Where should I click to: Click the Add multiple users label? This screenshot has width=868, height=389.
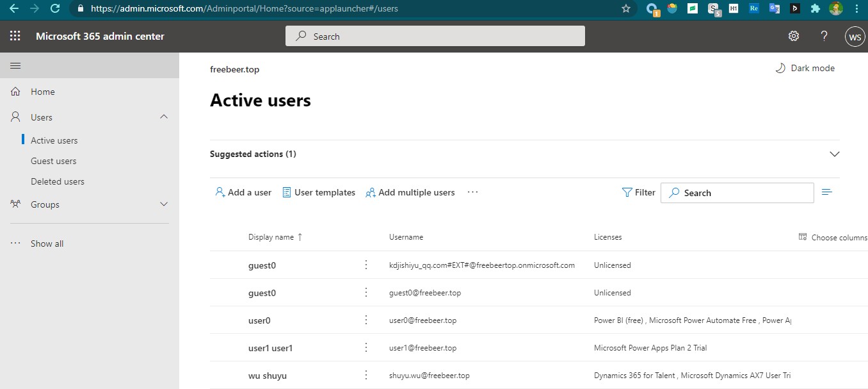tap(417, 192)
